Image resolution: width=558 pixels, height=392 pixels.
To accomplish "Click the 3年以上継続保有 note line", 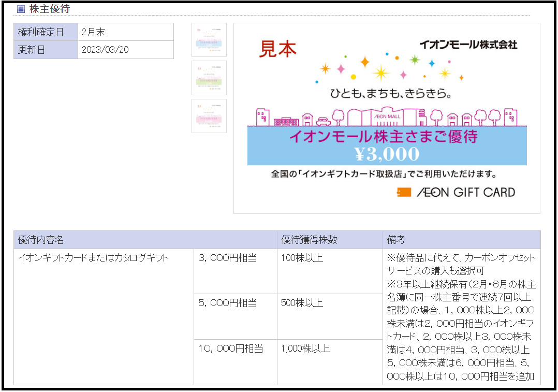I will pos(461,284).
